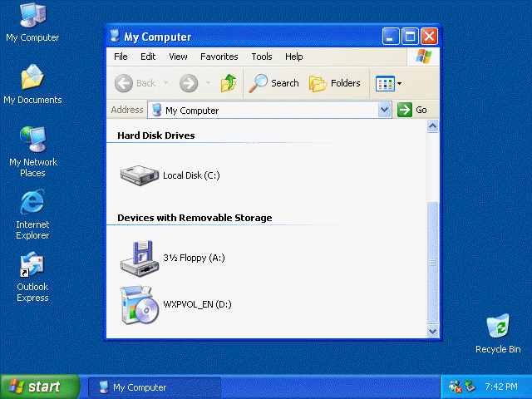Image resolution: width=532 pixels, height=399 pixels.
Task: Click the Views grid icon
Action: tap(385, 83)
